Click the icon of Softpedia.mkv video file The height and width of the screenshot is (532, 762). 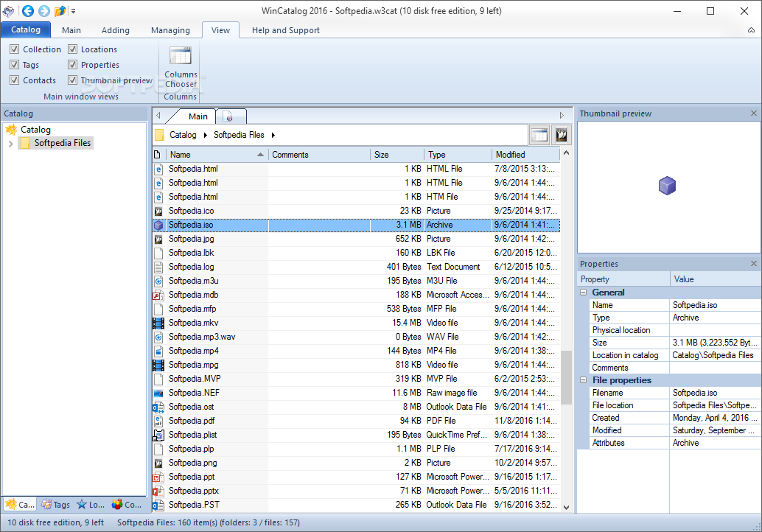click(x=158, y=323)
